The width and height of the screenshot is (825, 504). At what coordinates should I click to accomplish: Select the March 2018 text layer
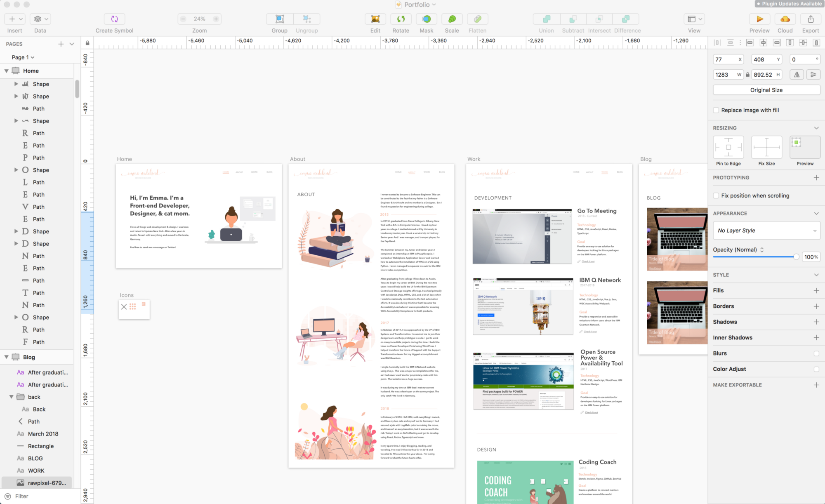coord(43,434)
